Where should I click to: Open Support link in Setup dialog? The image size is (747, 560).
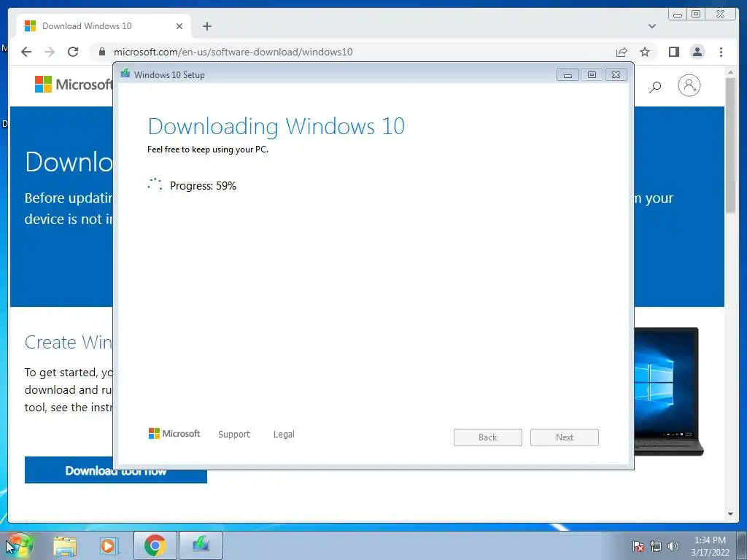pos(234,435)
